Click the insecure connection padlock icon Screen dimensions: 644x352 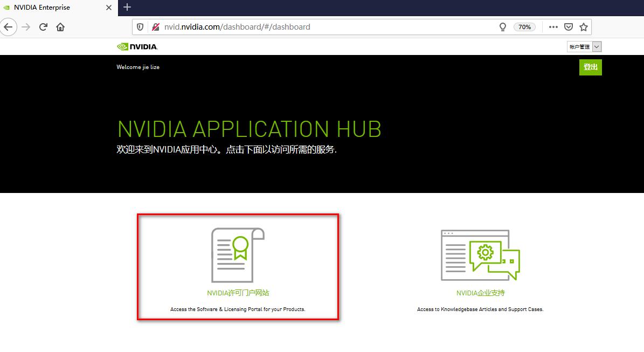[156, 27]
